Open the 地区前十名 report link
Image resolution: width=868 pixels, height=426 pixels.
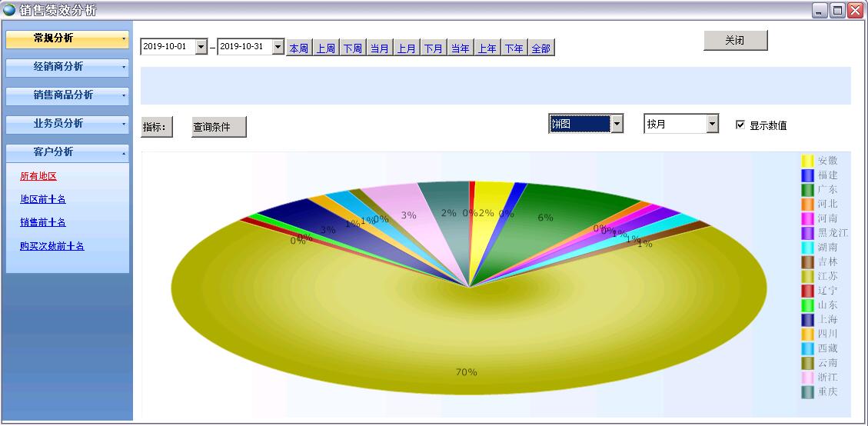click(43, 199)
